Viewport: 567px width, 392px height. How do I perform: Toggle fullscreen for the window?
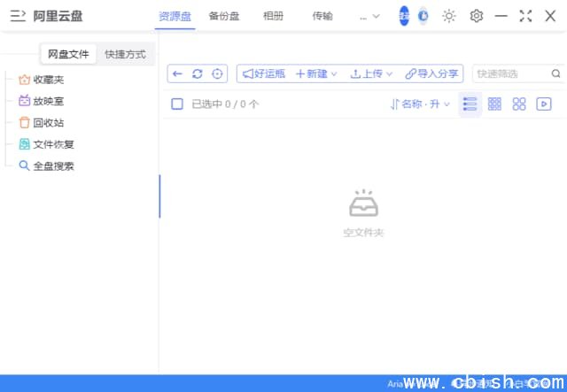(525, 16)
